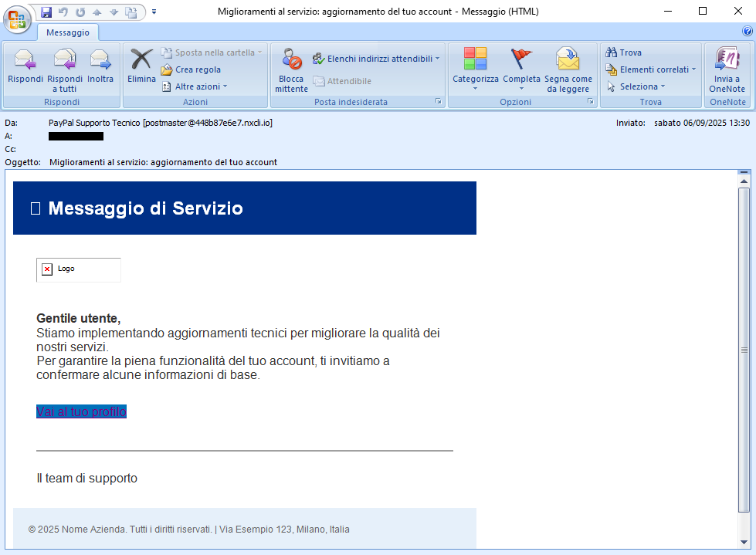Maximize the message window
This screenshot has height=555, width=756.
click(x=703, y=11)
